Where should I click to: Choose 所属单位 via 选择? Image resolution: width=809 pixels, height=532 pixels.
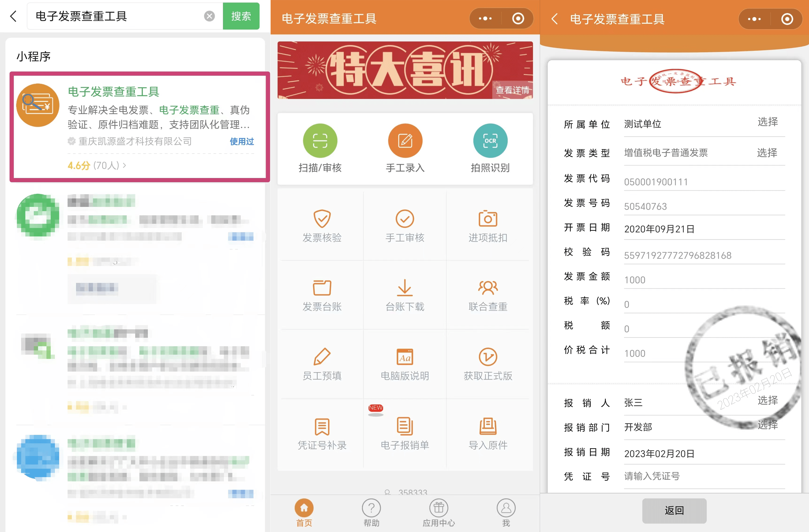767,122
